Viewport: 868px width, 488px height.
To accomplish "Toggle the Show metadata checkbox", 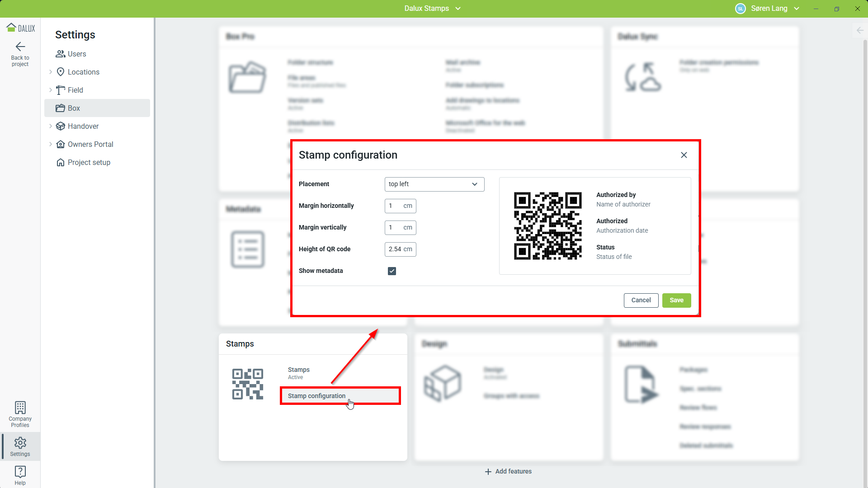I will pos(392,271).
